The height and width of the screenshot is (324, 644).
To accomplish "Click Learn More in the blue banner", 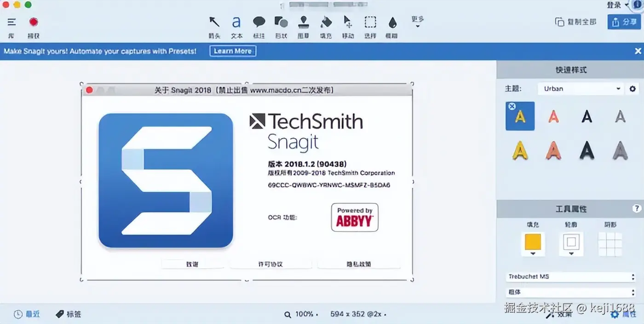I will 233,51.
